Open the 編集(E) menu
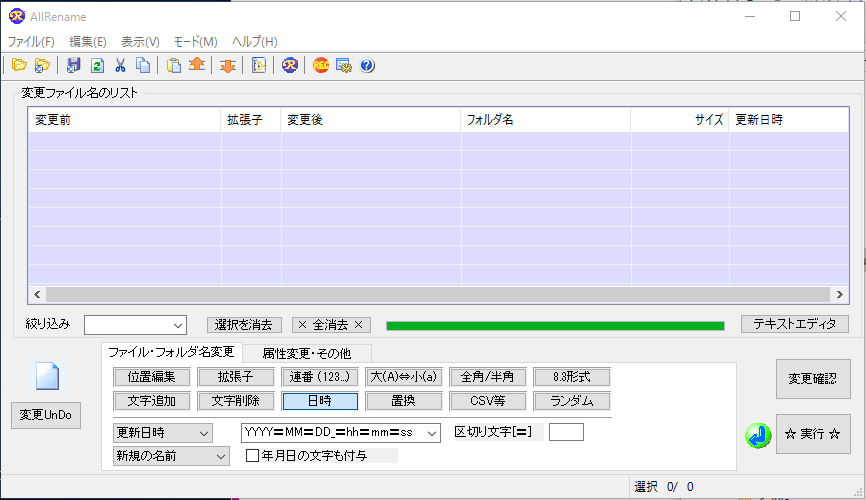 tap(88, 41)
